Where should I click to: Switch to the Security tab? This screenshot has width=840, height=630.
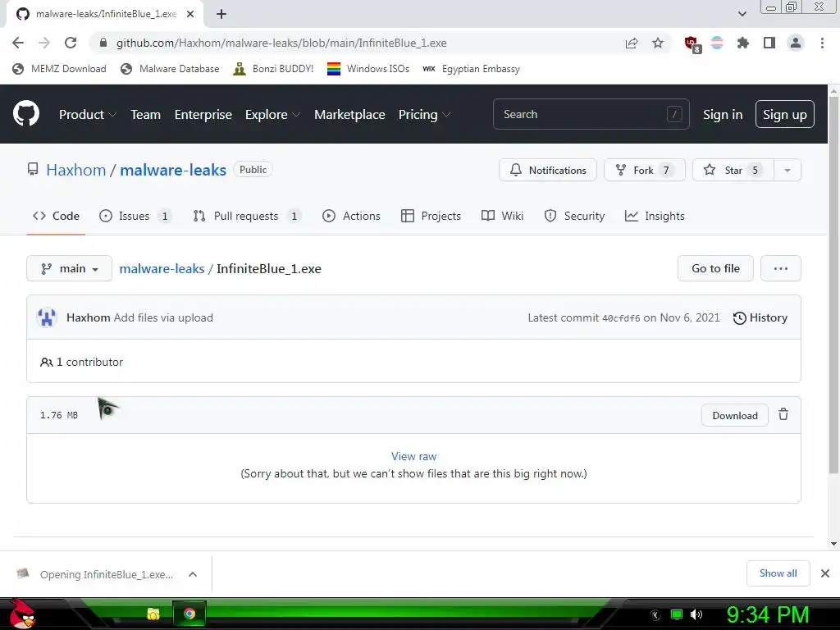tap(574, 216)
